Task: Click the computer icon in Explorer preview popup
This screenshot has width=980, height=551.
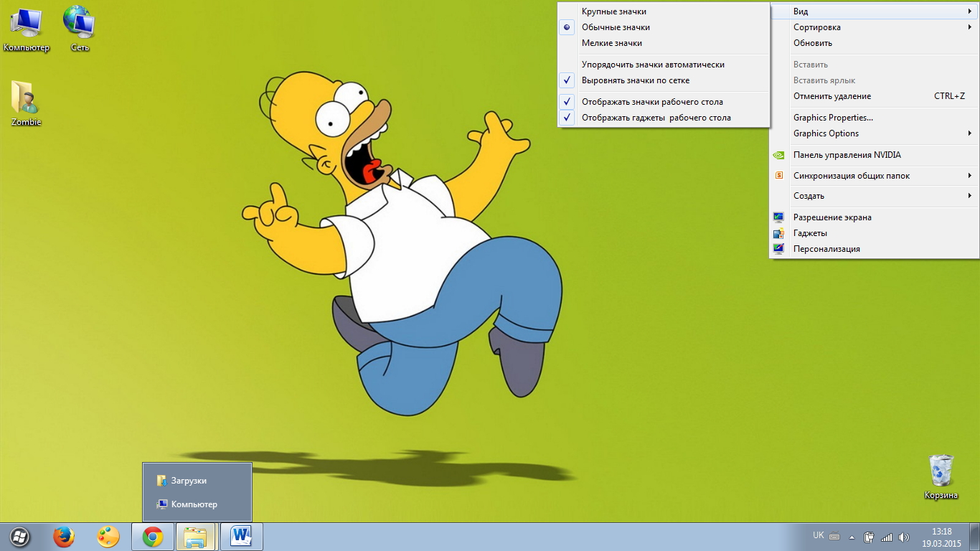Action: coord(161,504)
